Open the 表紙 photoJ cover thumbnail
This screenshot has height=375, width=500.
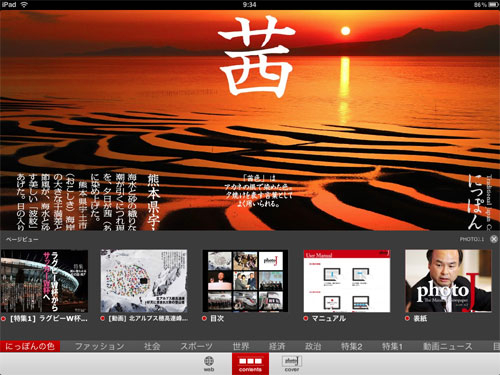point(448,281)
